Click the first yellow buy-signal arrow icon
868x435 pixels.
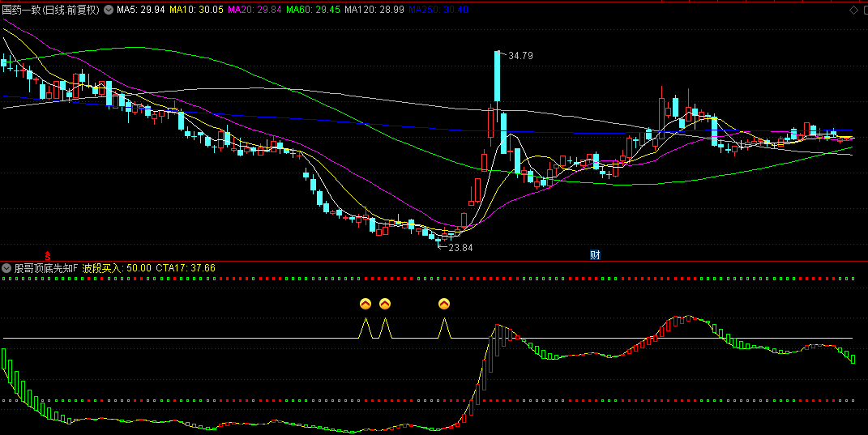(365, 304)
